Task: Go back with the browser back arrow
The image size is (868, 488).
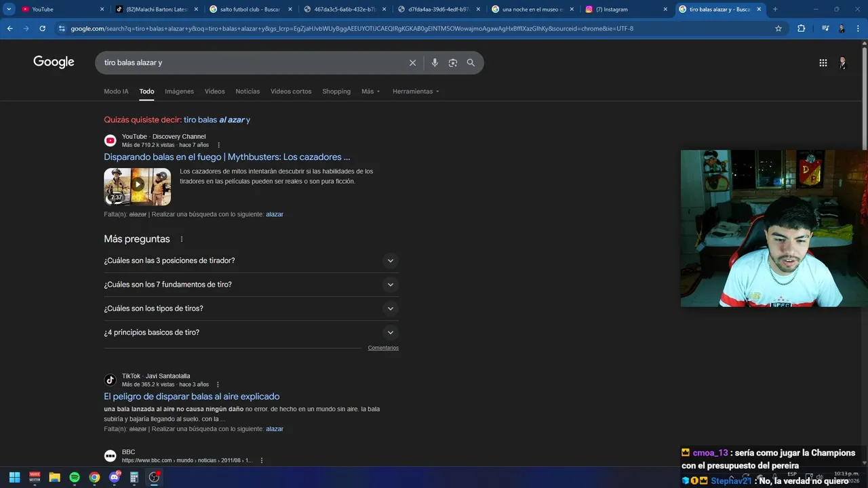Action: [9, 28]
